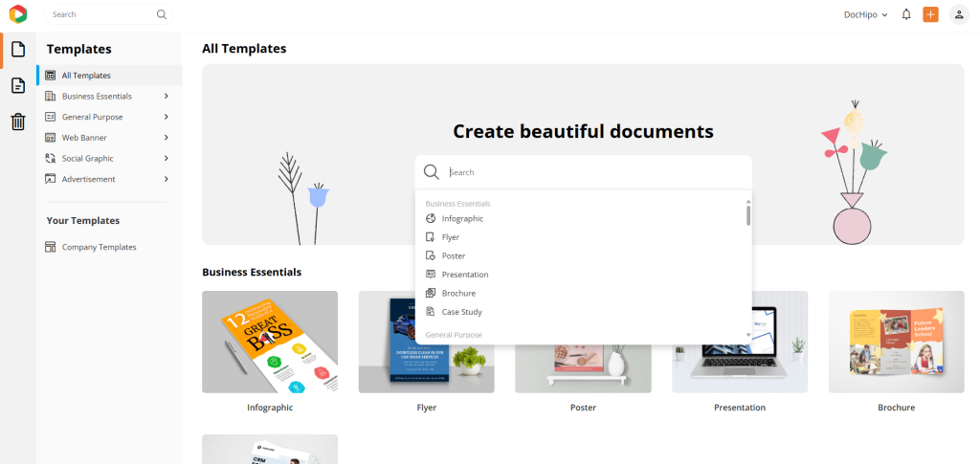Viewport: 980px width, 464px height.
Task: Click scroll-up arrow of suggestions list
Action: [x=748, y=202]
